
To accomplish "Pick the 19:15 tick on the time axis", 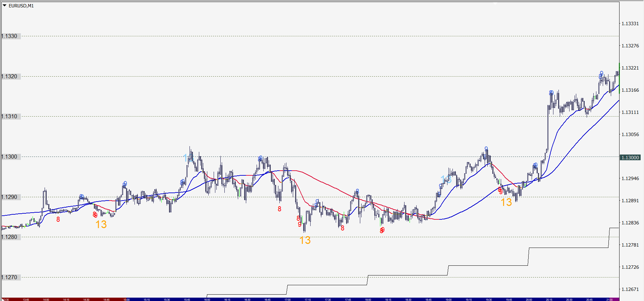I will pyautogui.click(x=469, y=299).
